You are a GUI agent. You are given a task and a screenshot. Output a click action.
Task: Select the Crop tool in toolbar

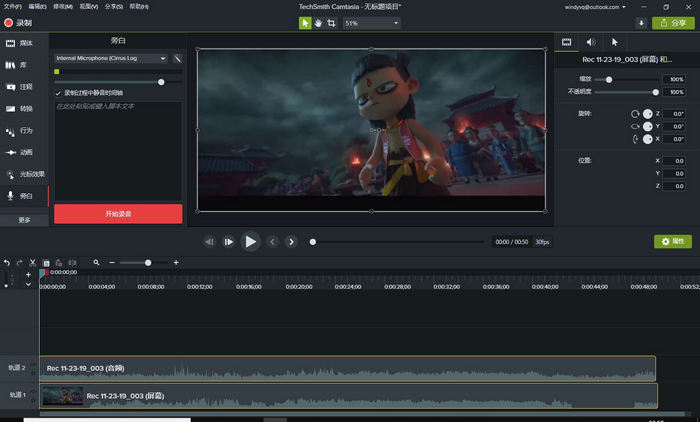tap(331, 23)
